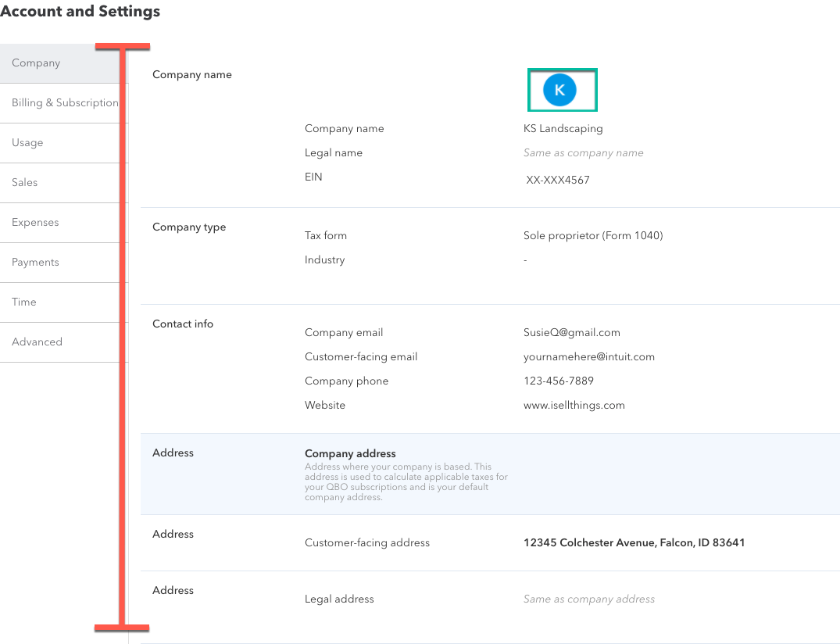Click the Legal address showing Same as company address
The image size is (840, 644).
click(588, 599)
